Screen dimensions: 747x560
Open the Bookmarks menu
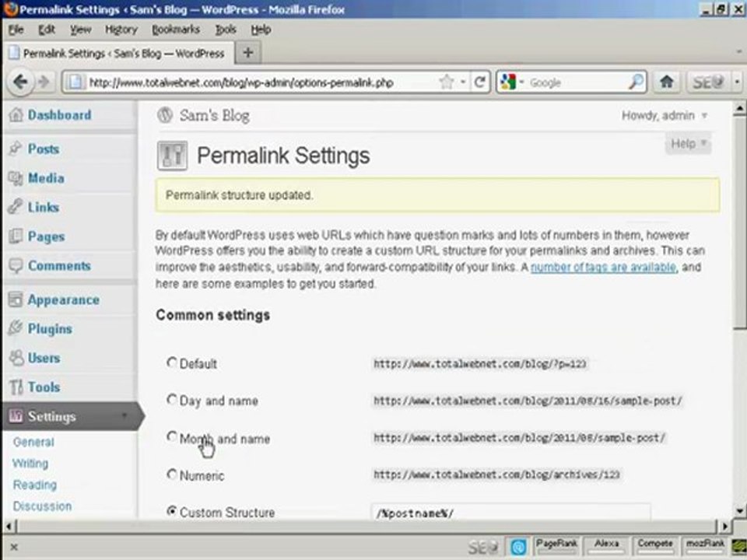point(176,30)
